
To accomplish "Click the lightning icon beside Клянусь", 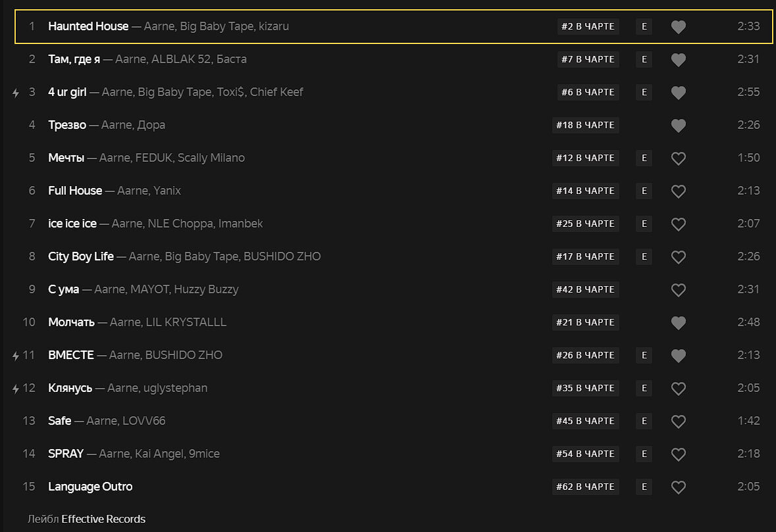I will 16,389.
